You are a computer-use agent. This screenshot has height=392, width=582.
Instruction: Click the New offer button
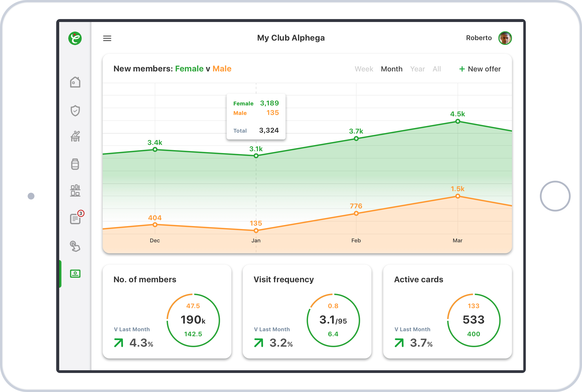point(480,69)
